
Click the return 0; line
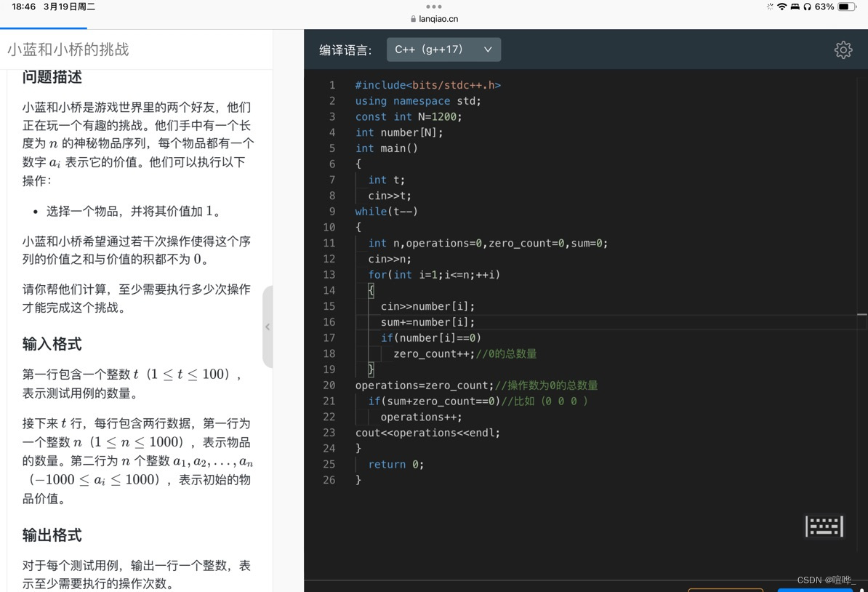396,464
